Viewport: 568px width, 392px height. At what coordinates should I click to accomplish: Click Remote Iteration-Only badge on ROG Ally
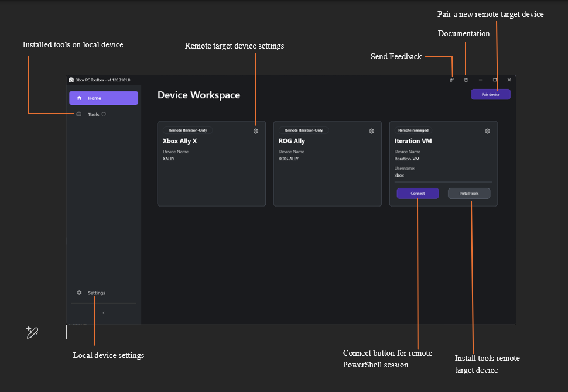pos(303,130)
